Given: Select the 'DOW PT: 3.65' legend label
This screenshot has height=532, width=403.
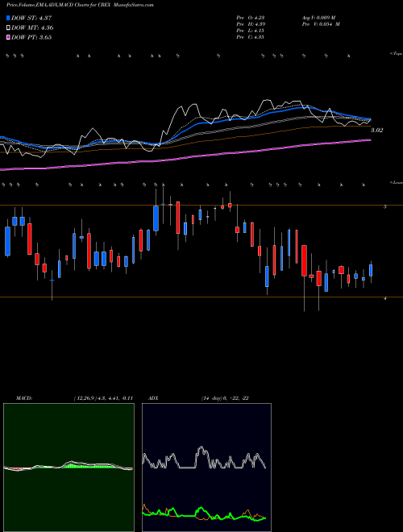Looking at the screenshot, I should [31, 37].
